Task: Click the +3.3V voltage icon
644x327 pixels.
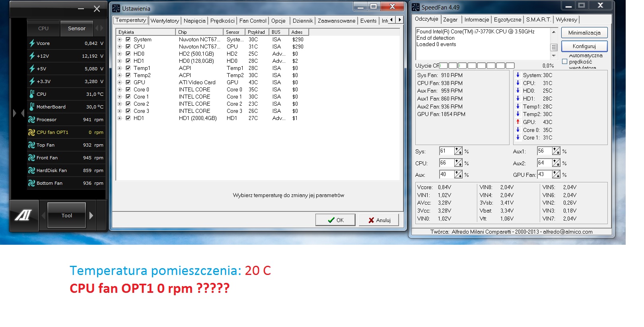Action: (x=32, y=81)
